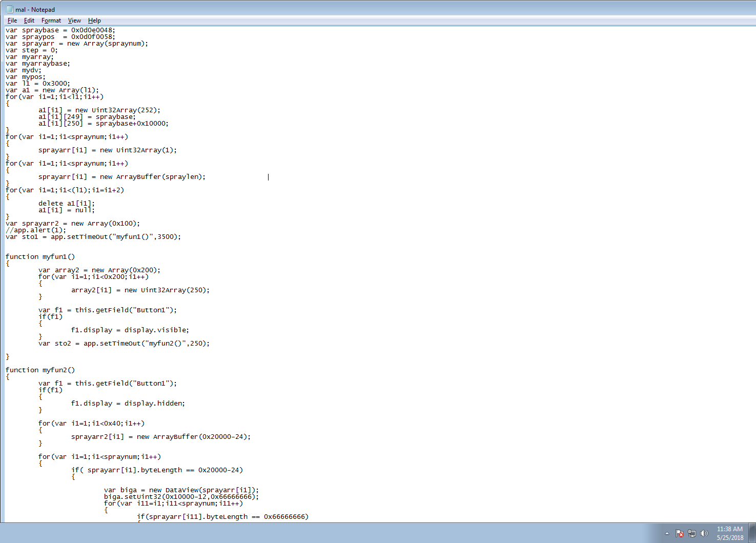Open the Edit menu

29,21
